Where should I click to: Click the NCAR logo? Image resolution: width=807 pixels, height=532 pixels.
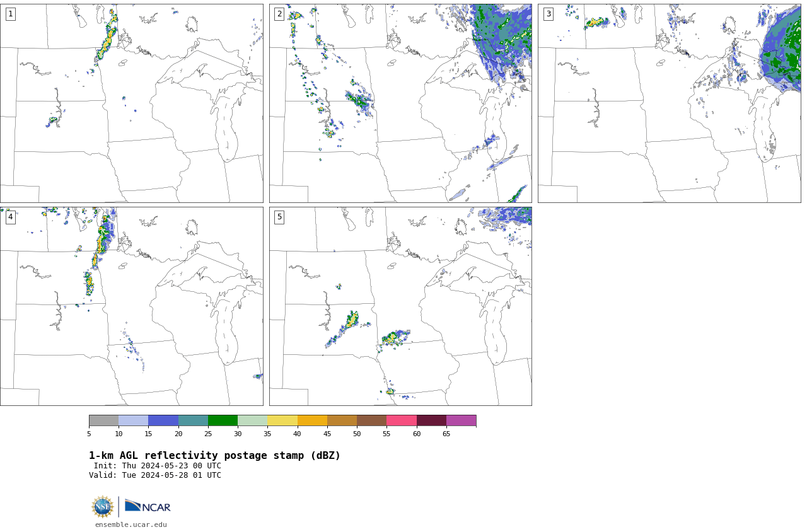[148, 506]
